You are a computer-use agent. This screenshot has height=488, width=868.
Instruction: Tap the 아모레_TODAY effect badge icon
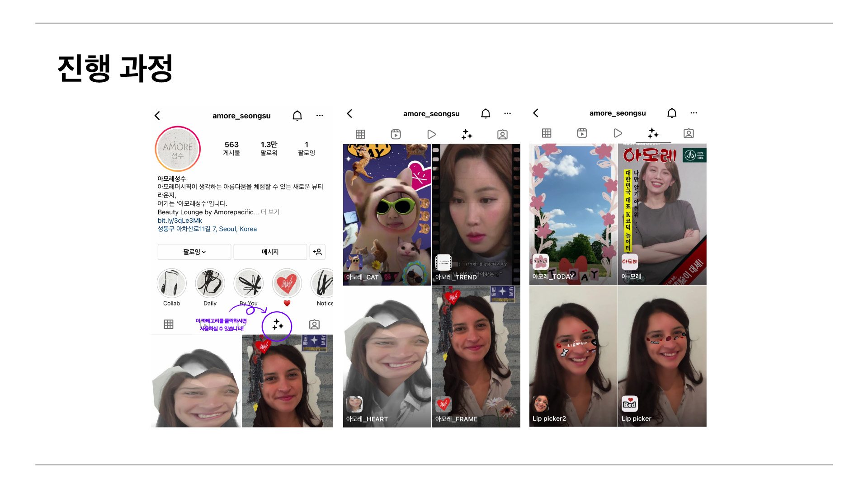[541, 262]
